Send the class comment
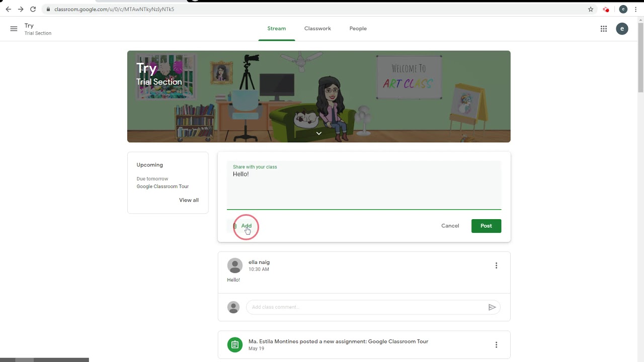Image resolution: width=644 pixels, height=362 pixels. [492, 307]
